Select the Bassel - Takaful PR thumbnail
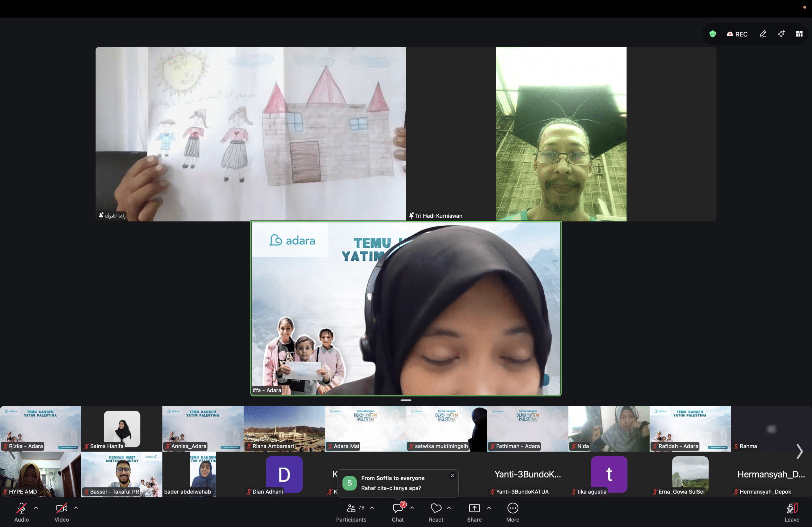This screenshot has height=527, width=812. [122, 474]
